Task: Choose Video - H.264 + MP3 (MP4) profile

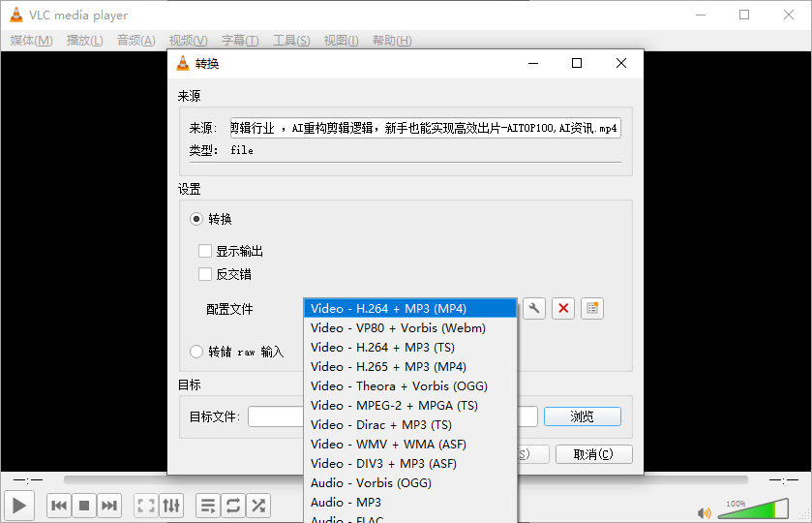Action: (x=410, y=309)
